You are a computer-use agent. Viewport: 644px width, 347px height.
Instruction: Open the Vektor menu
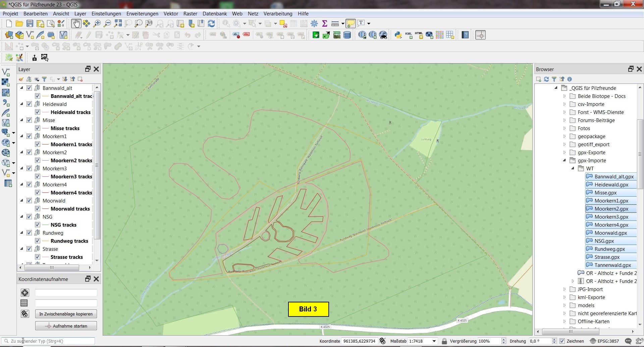click(x=170, y=14)
